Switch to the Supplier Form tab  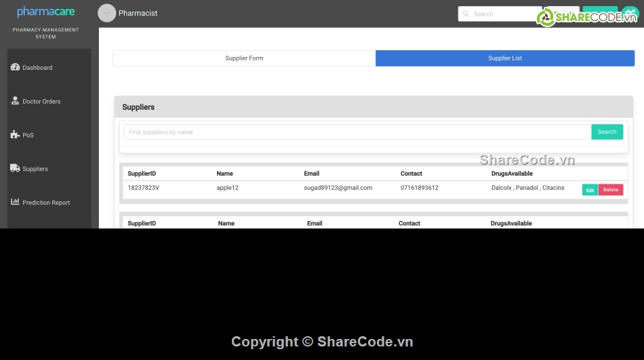pyautogui.click(x=244, y=58)
